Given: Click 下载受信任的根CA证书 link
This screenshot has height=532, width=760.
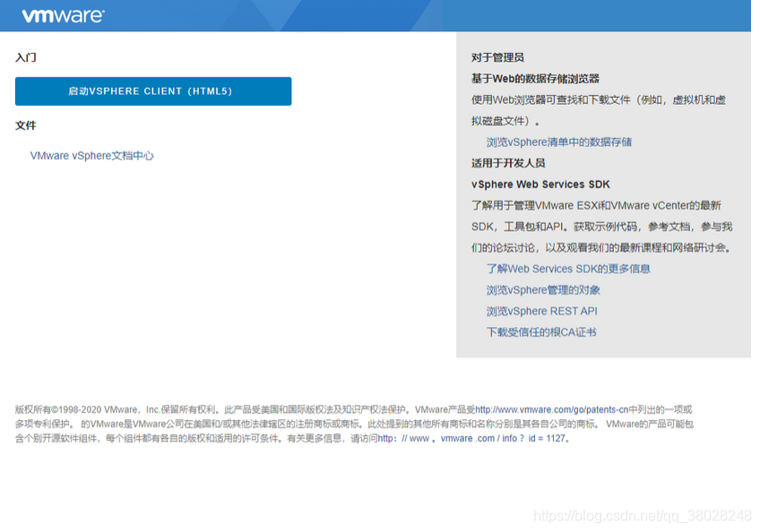Looking at the screenshot, I should [x=541, y=332].
